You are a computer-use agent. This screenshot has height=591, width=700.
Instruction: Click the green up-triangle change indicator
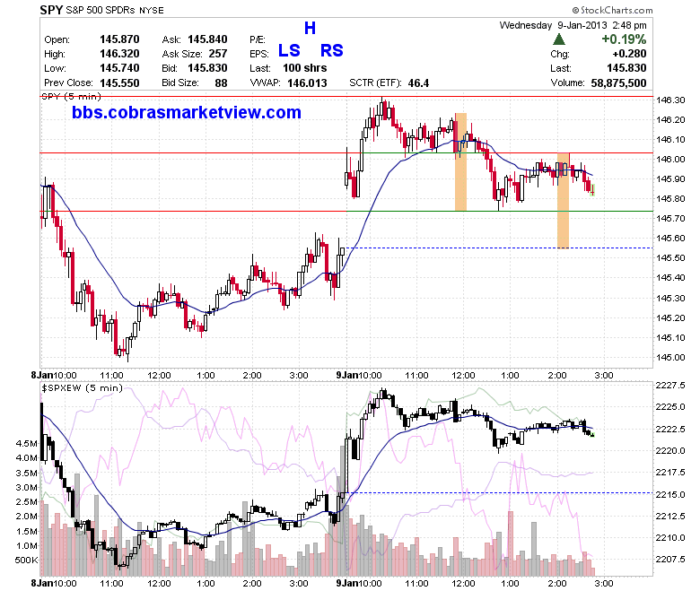click(x=559, y=39)
